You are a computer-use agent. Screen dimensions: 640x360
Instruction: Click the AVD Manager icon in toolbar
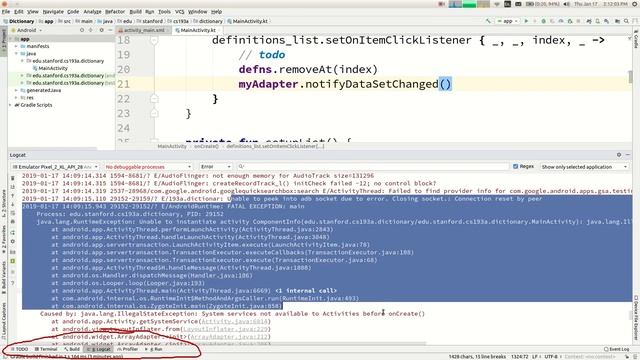coord(598,21)
